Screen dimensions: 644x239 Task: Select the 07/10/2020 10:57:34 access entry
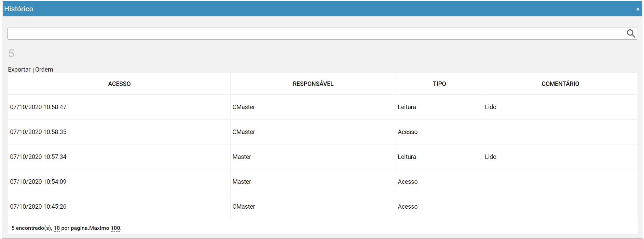click(x=38, y=157)
